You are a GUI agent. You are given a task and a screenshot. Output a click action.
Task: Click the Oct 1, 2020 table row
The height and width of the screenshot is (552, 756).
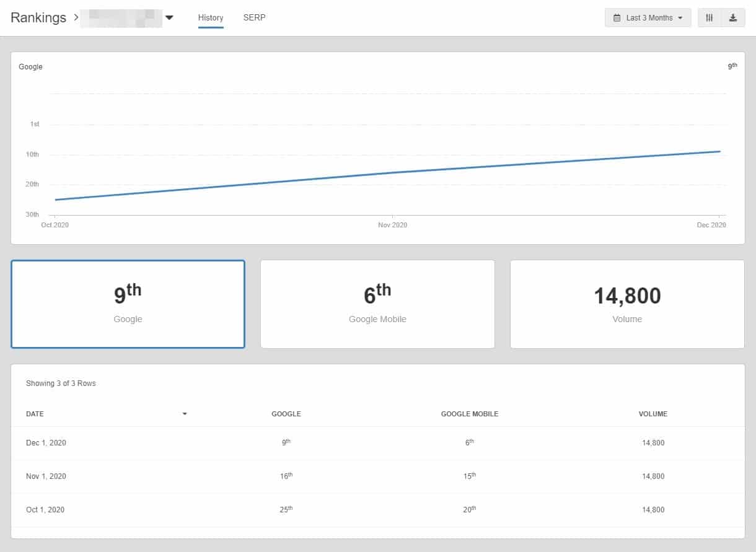378,510
